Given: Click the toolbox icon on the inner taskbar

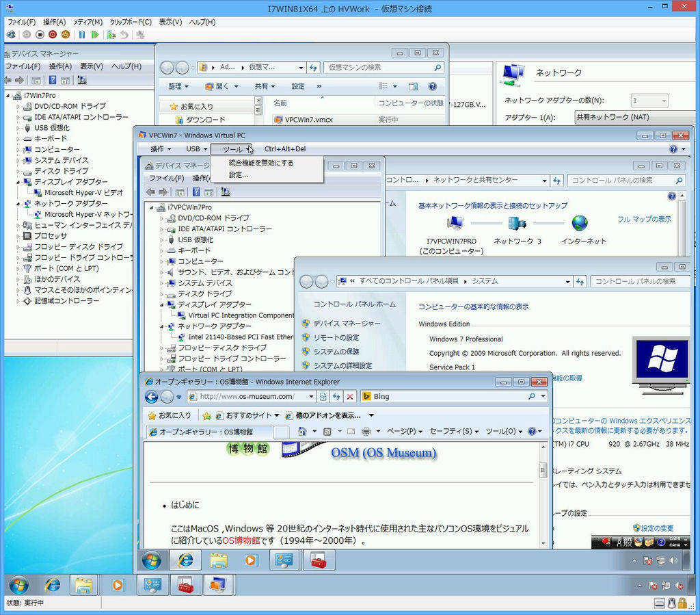Looking at the screenshot, I should pyautogui.click(x=319, y=560).
